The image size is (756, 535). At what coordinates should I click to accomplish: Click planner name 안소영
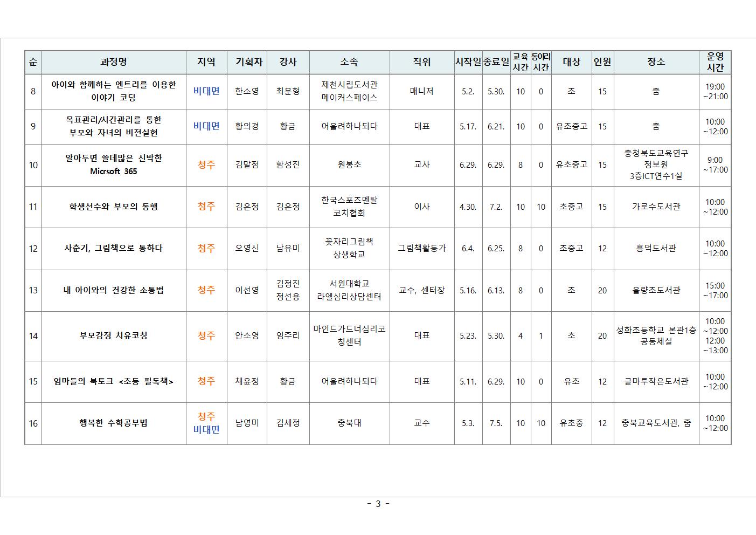247,335
